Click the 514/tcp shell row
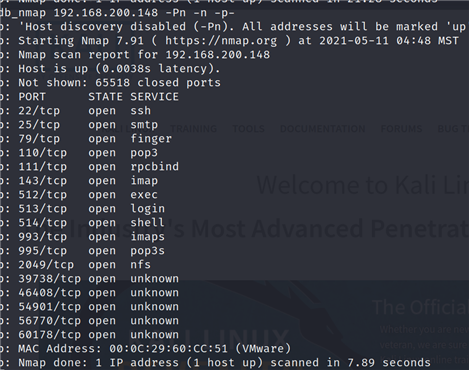Screen dimensions: 469x370 click(x=92, y=223)
